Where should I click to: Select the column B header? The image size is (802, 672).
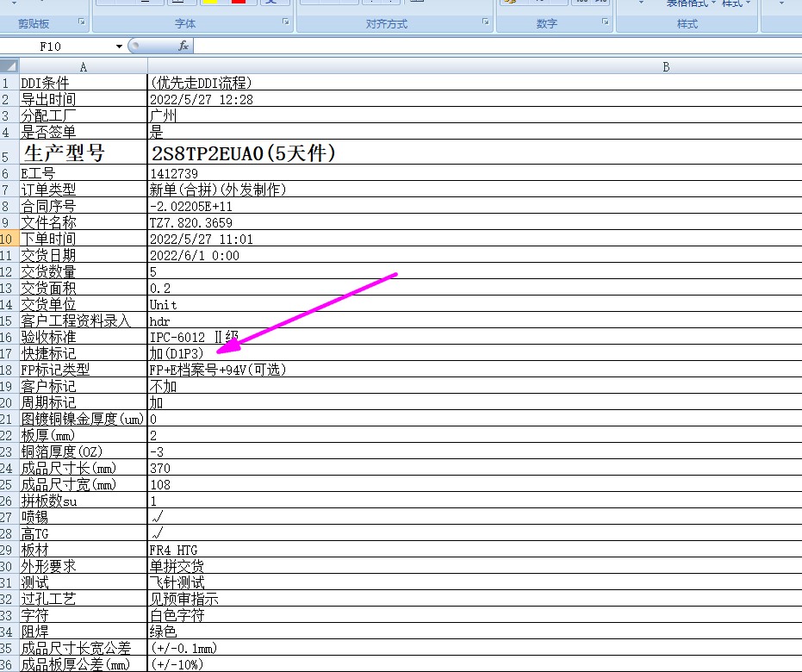(666, 66)
